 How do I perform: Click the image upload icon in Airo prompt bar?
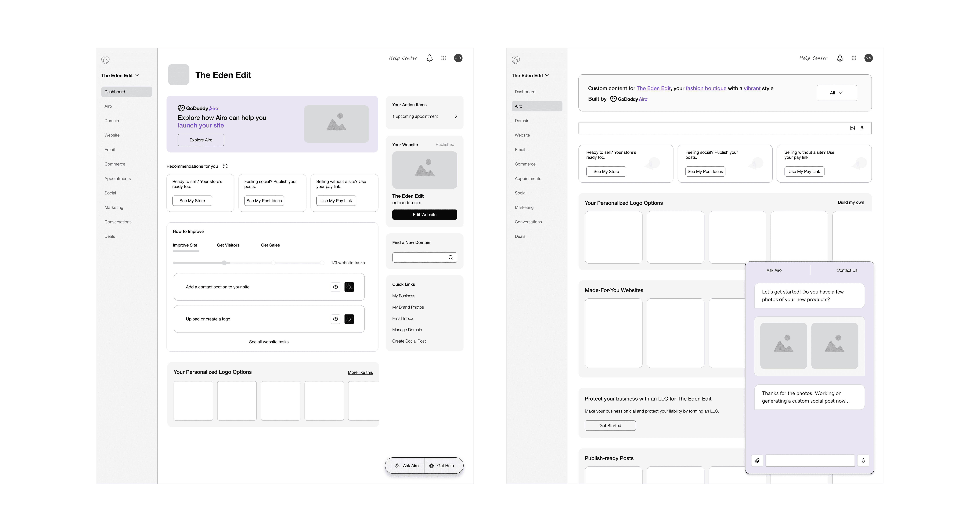[853, 128]
